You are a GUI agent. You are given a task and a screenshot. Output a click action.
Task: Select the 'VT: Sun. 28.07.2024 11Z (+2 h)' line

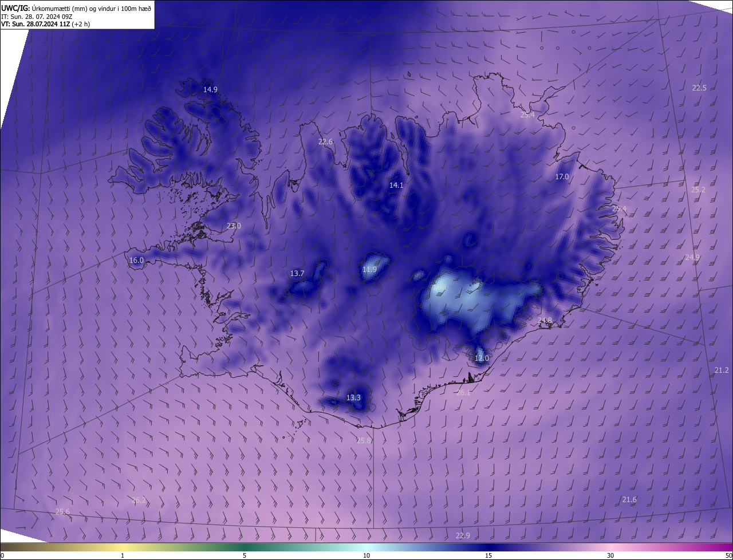pos(45,24)
